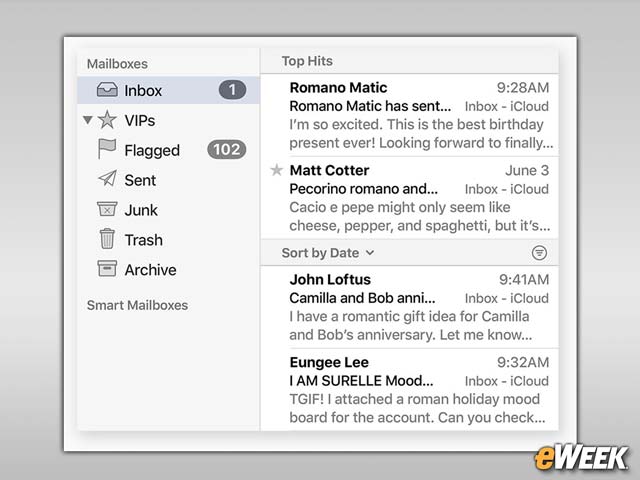This screenshot has height=480, width=640.
Task: Click the Trash can icon
Action: pos(107,239)
